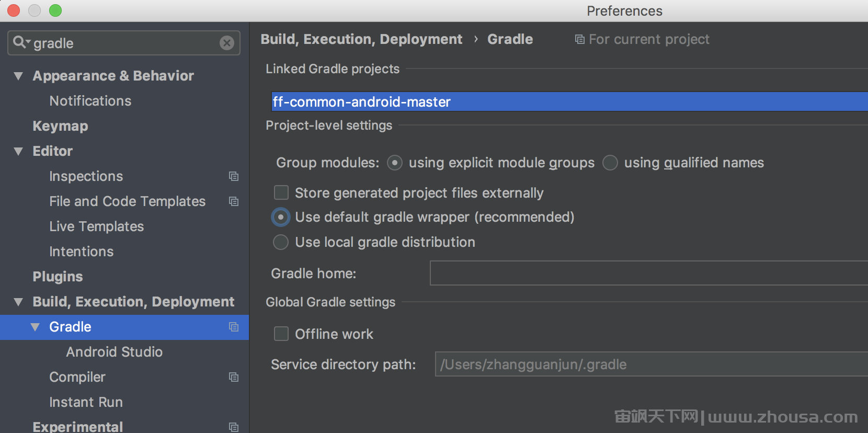
Task: Click the search magnifier icon
Action: pos(20,42)
